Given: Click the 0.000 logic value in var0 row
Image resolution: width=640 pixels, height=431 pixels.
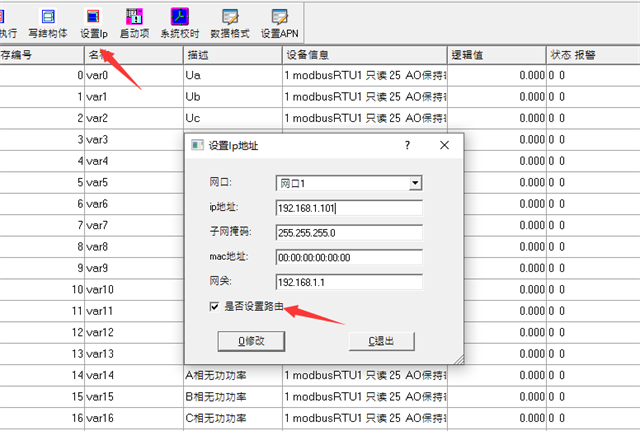Looking at the screenshot, I should [497, 75].
